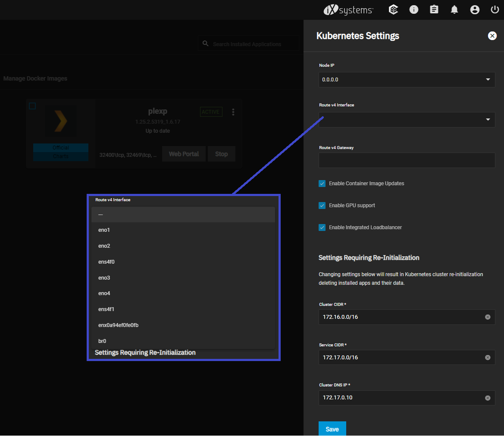This screenshot has height=436, width=504.
Task: Open Manage Docker Images
Action: point(35,78)
